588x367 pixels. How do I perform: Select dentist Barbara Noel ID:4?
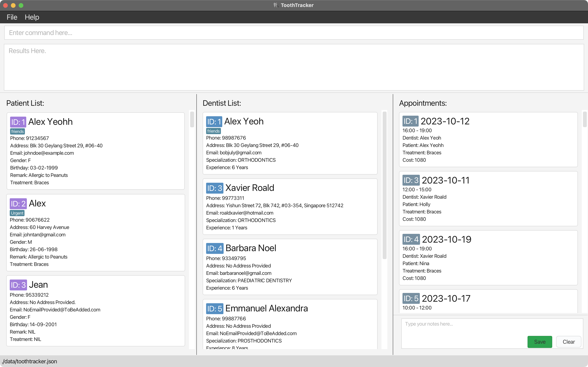pyautogui.click(x=290, y=266)
